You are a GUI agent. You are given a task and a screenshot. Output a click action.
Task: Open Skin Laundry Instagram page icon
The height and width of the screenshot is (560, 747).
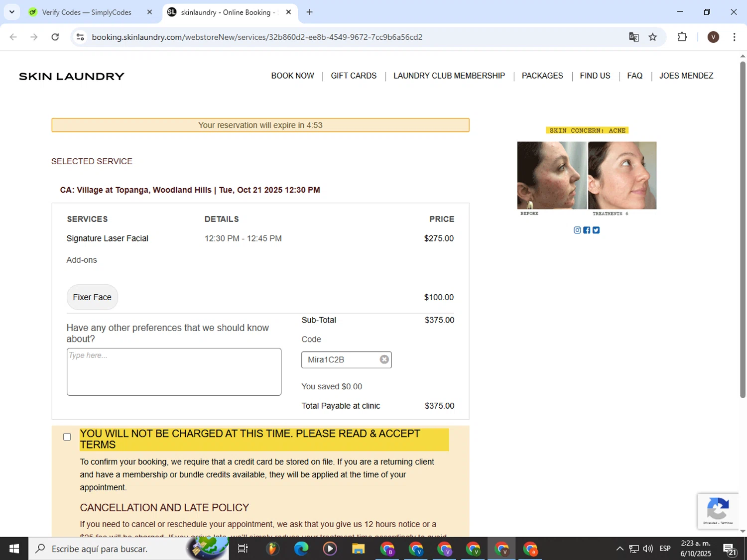577,230
